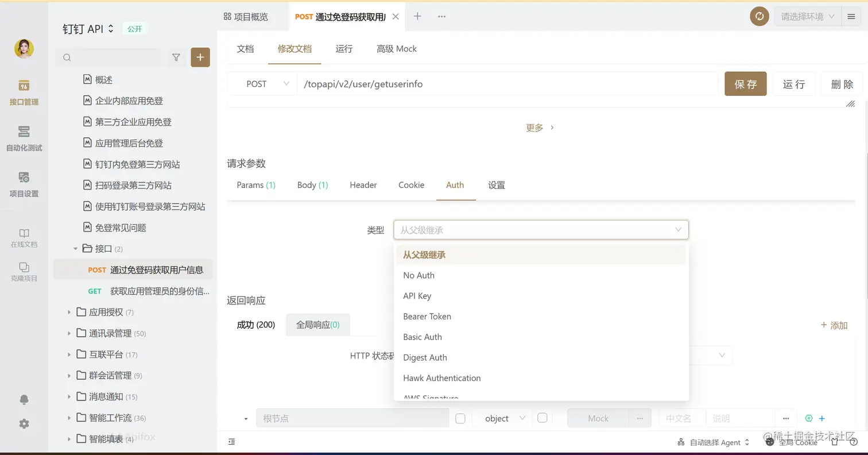The width and height of the screenshot is (868, 455).
Task: Expand the 通讯录管理 folder
Action: pyautogui.click(x=69, y=333)
